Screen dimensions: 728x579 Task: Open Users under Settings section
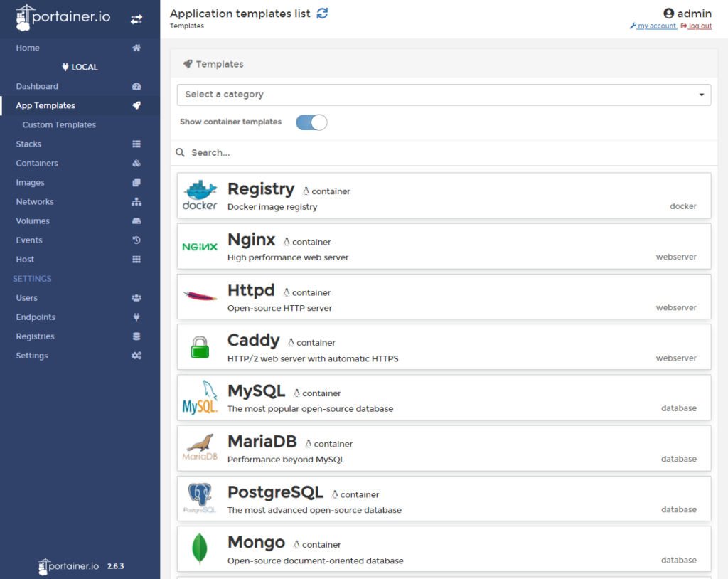26,298
